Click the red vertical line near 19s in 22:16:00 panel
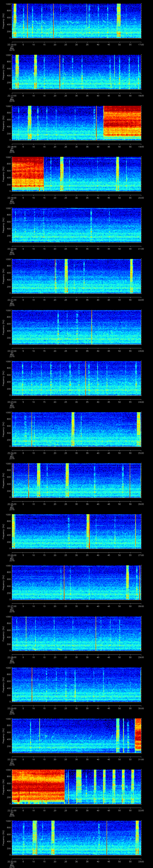Screen dimensions: 153x868 53,21
